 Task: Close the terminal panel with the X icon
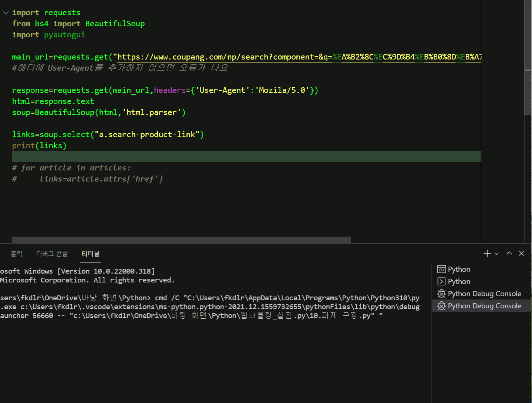click(x=521, y=253)
